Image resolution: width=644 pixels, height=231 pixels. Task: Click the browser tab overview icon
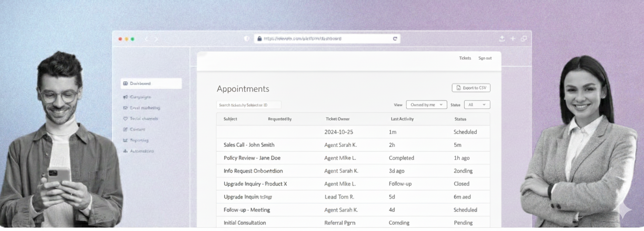point(524,39)
